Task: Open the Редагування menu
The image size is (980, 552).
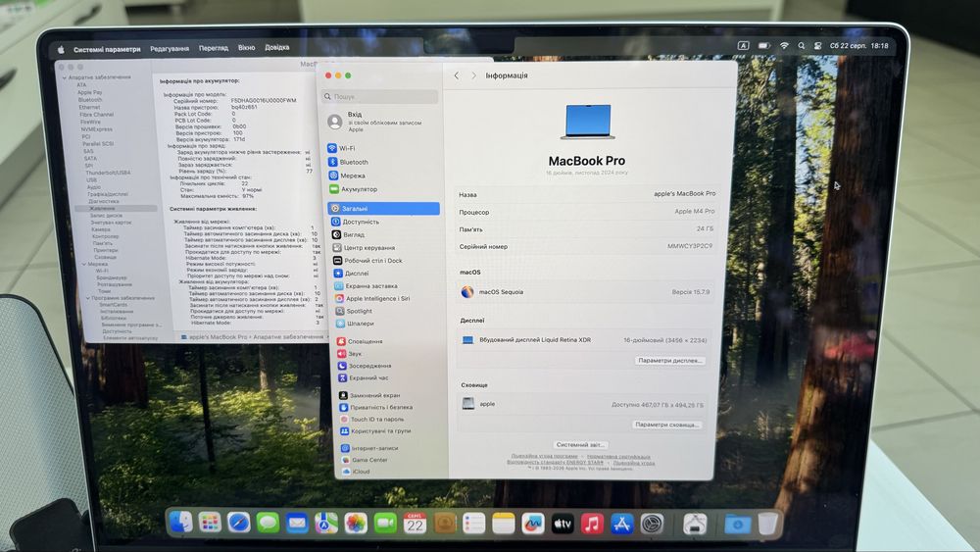Action: click(170, 48)
